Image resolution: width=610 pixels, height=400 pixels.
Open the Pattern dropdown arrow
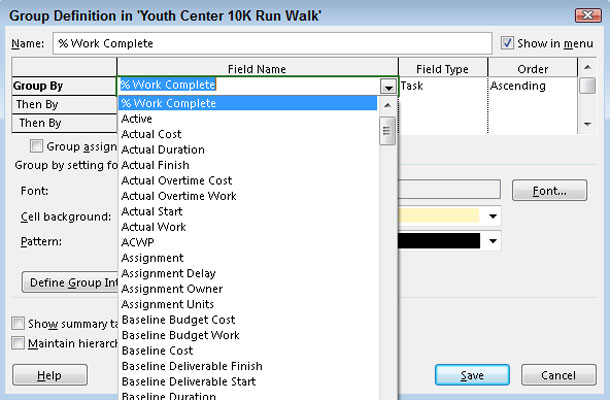[x=493, y=241]
